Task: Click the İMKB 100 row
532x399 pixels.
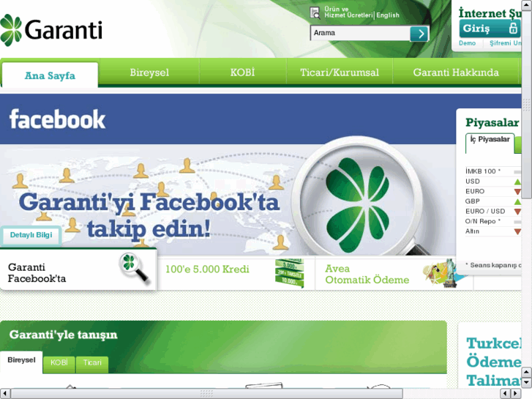Action: coord(493,171)
